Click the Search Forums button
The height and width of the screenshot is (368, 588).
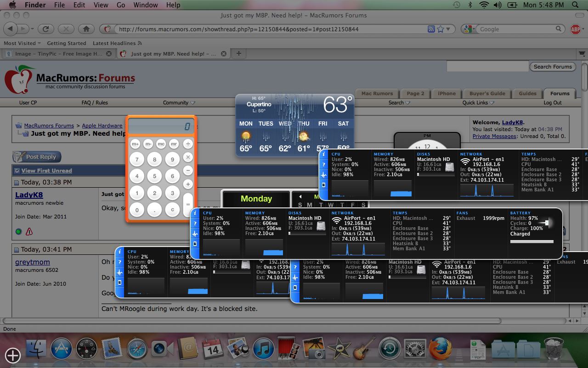coord(553,67)
